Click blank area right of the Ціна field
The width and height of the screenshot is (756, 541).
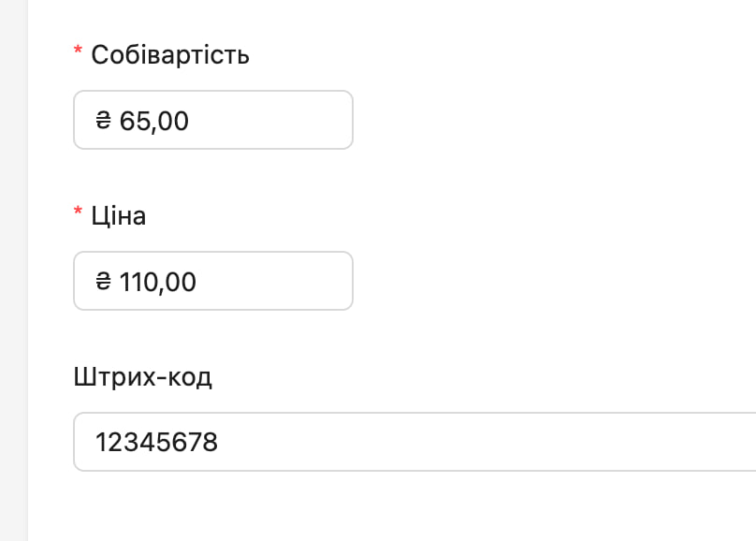[555, 281]
